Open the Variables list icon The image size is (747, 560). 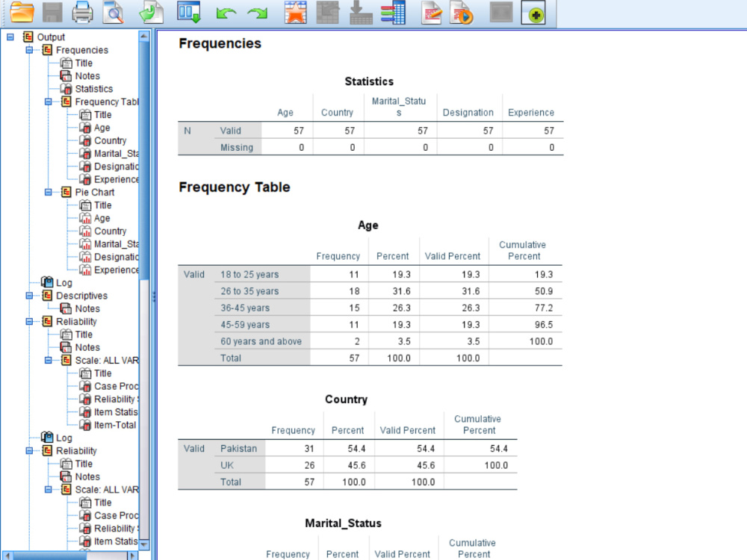[393, 13]
